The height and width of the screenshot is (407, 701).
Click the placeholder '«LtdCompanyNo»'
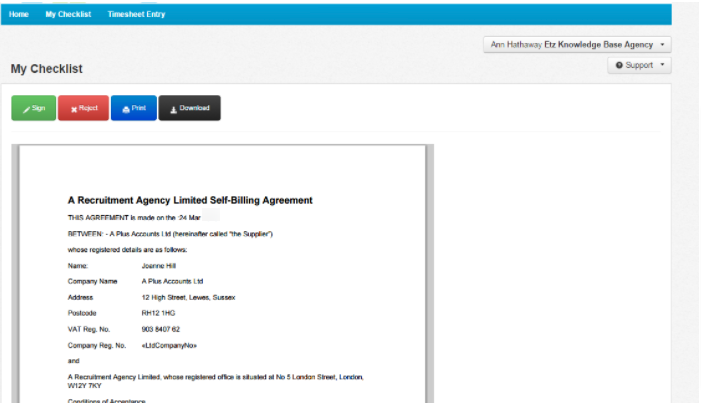click(169, 345)
